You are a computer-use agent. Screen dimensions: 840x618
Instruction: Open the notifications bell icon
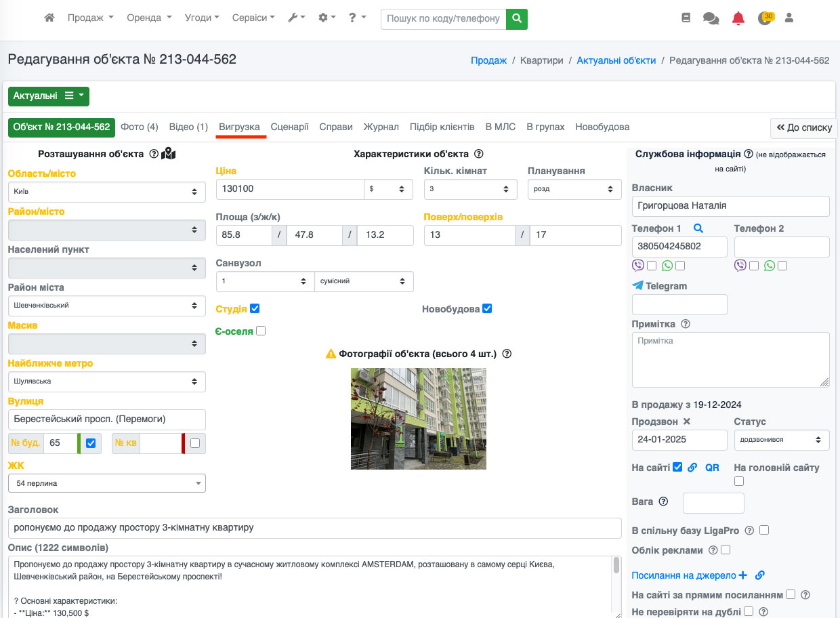pos(738,18)
